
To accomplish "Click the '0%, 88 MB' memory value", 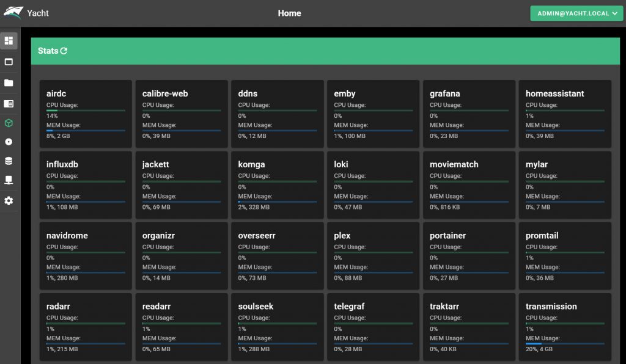I will click(x=348, y=278).
